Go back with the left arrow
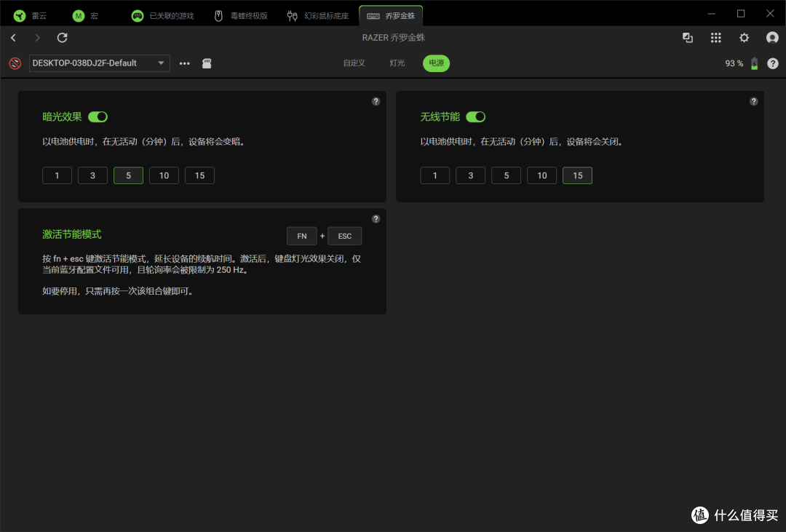Screen dimensions: 786x532 tap(14, 38)
